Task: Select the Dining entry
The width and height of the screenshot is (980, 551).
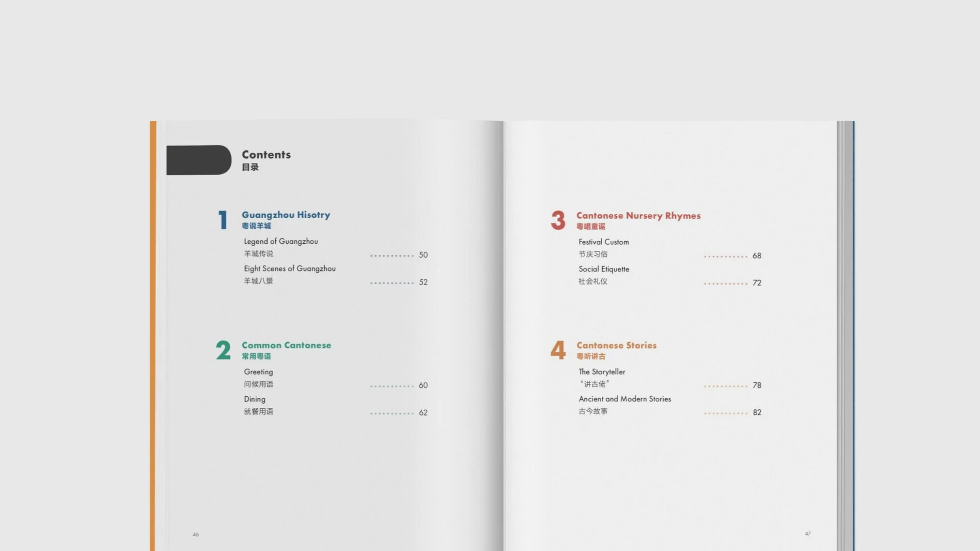Action: click(x=254, y=399)
